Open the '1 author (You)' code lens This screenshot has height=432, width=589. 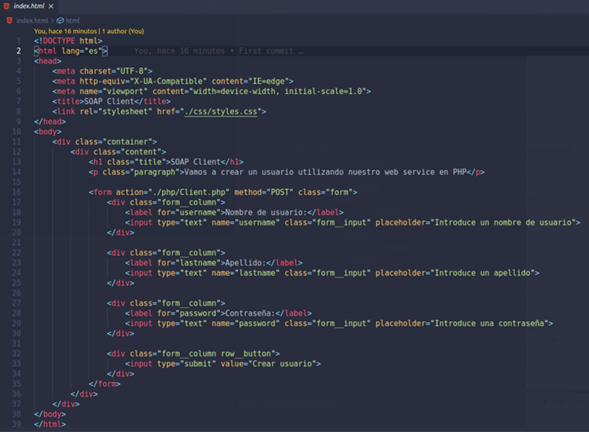[x=123, y=31]
